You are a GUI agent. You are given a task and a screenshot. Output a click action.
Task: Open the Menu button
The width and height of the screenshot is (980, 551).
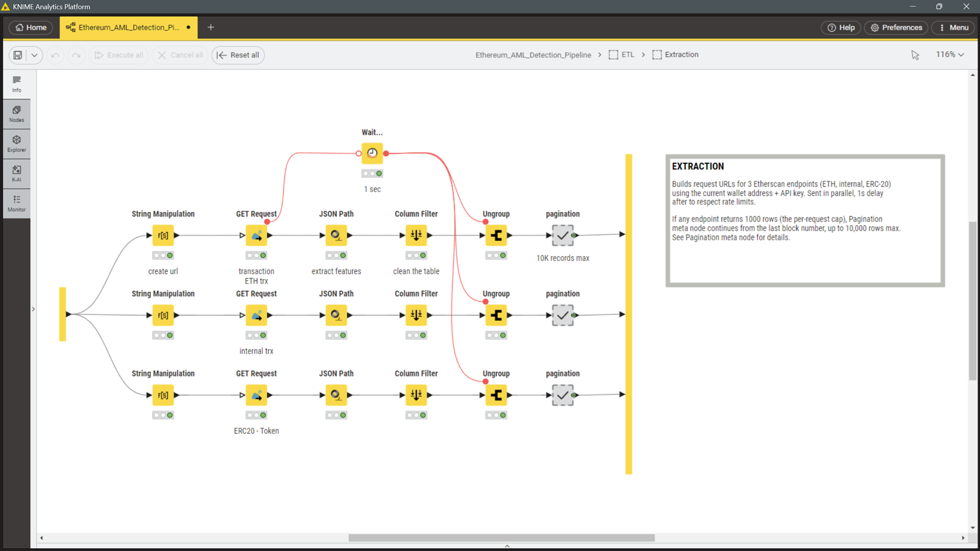click(953, 28)
